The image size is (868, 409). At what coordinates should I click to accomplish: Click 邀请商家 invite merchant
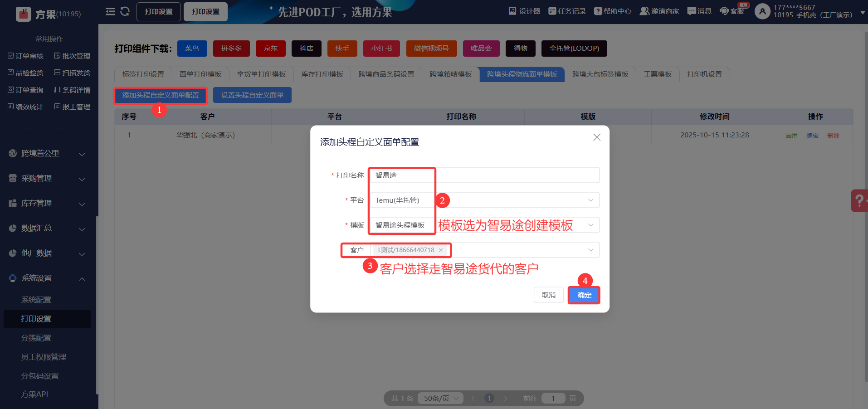point(659,11)
